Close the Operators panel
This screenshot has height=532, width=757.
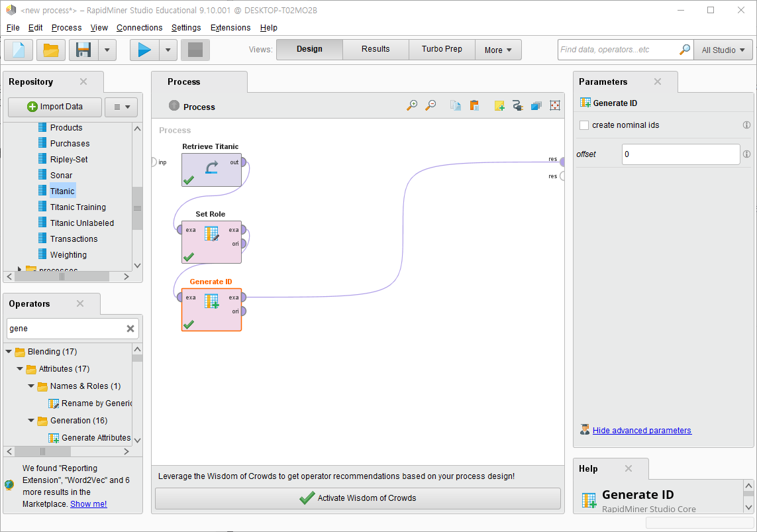click(x=80, y=303)
